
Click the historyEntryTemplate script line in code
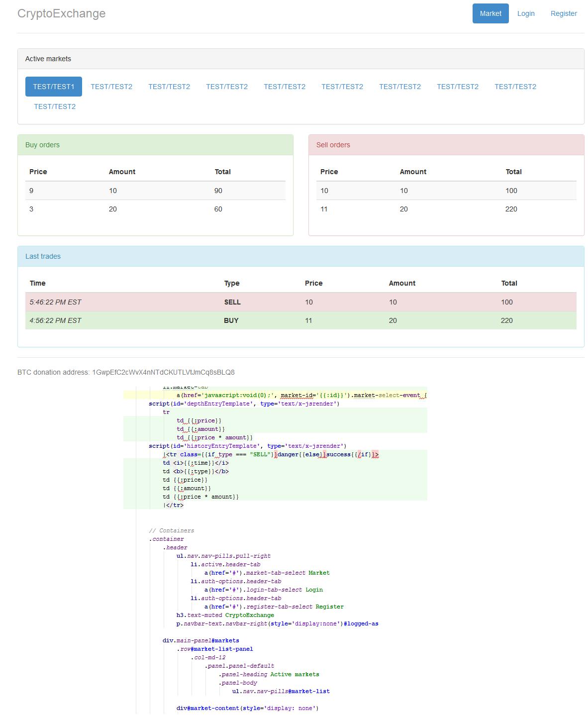[248, 446]
